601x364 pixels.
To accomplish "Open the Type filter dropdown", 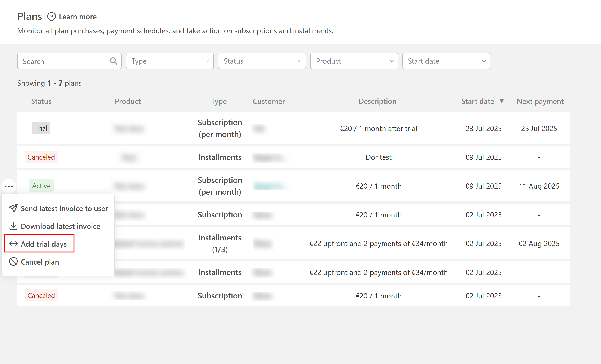I will (170, 61).
